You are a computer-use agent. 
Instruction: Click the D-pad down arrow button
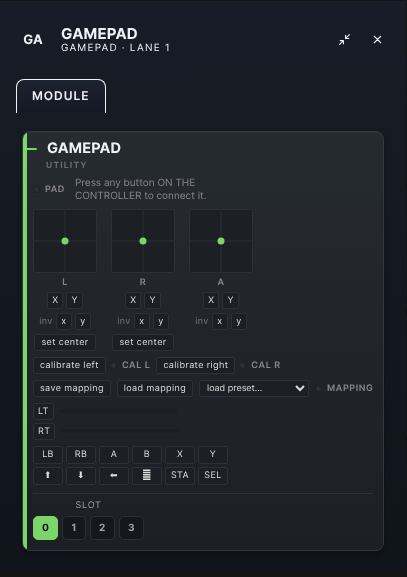click(81, 475)
